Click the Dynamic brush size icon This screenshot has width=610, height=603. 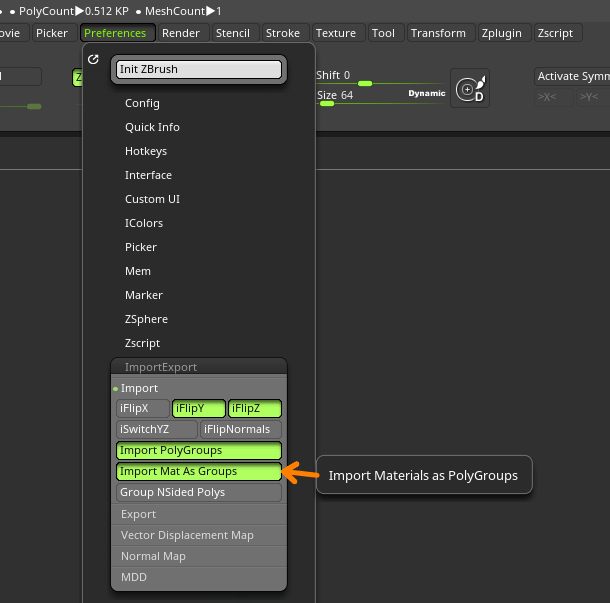tap(470, 88)
